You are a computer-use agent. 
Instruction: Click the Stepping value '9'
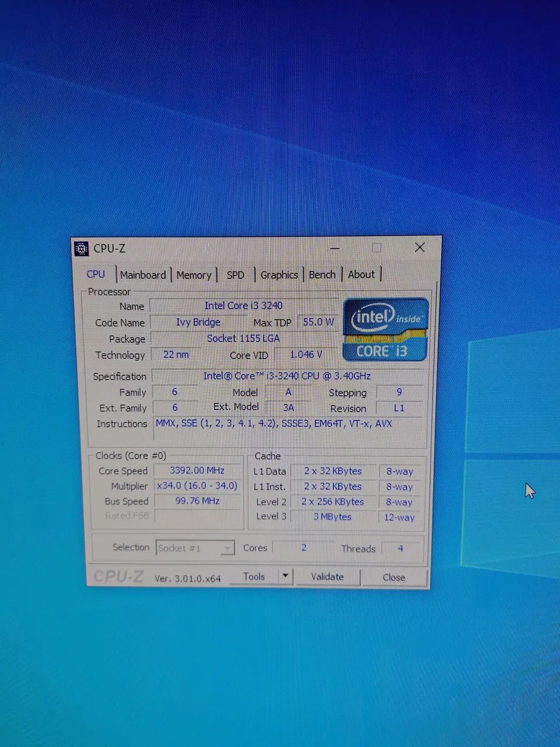[399, 392]
